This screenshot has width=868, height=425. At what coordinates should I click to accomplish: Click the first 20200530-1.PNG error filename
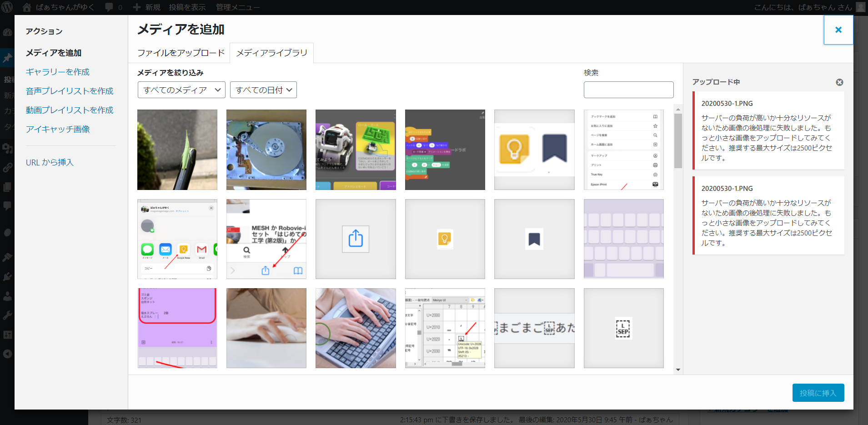tap(727, 103)
